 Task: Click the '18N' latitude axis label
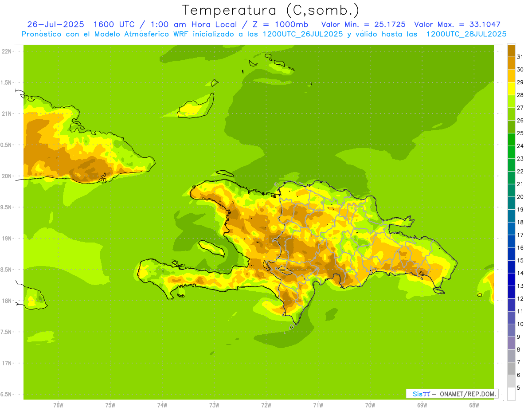7,301
